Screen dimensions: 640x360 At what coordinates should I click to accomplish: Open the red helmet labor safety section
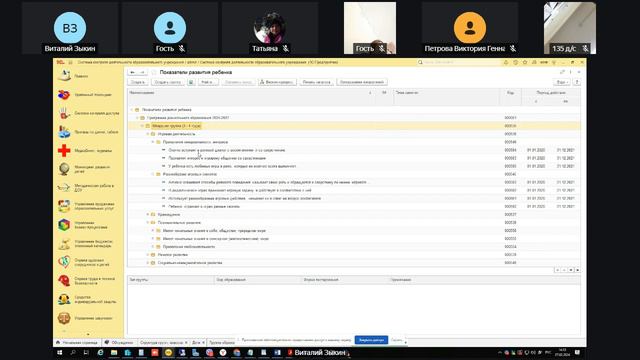click(x=88, y=281)
